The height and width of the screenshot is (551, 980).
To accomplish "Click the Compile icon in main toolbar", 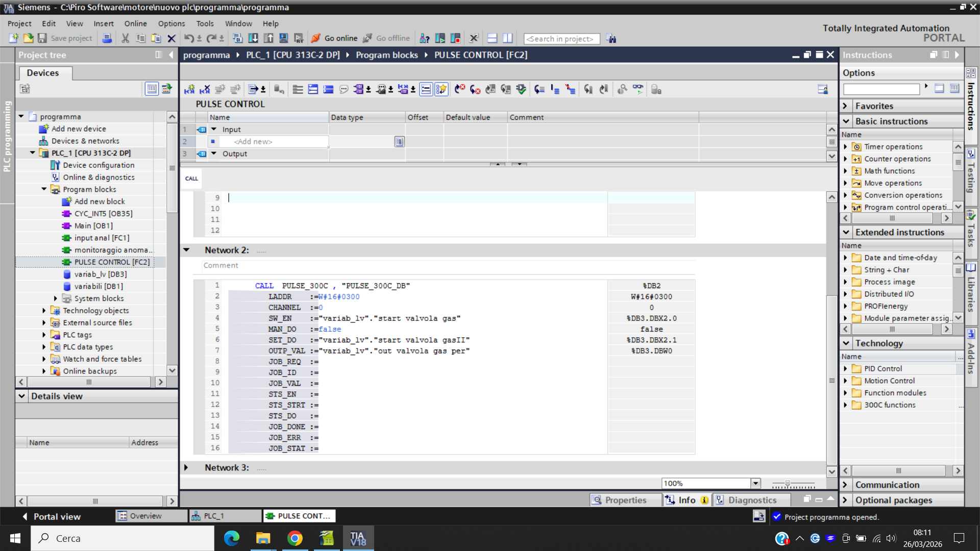I will (x=237, y=38).
